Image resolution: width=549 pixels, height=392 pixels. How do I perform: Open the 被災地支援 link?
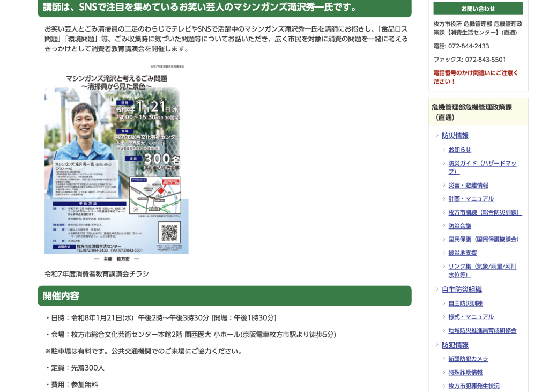[x=462, y=253]
